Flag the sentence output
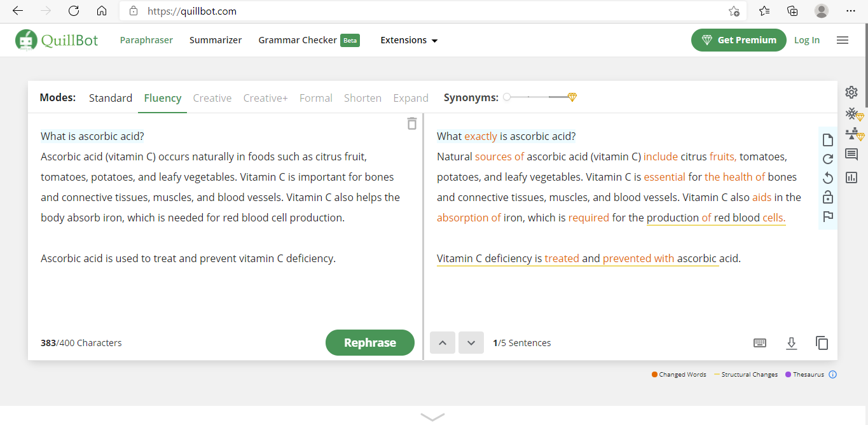The image size is (868, 425). point(828,216)
